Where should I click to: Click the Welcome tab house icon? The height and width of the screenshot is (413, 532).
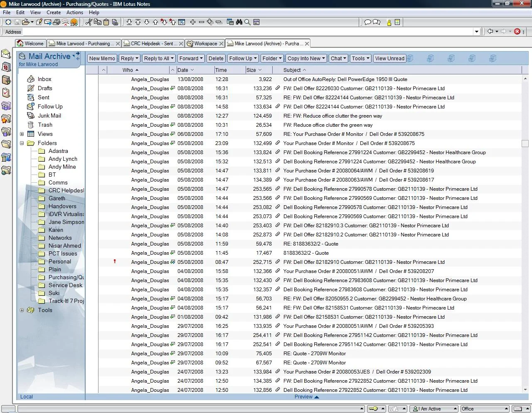[20, 43]
